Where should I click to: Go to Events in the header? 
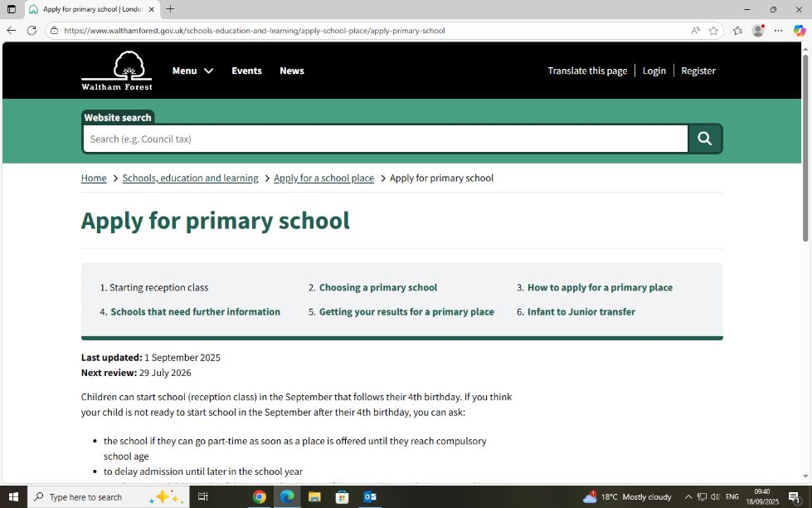[246, 71]
